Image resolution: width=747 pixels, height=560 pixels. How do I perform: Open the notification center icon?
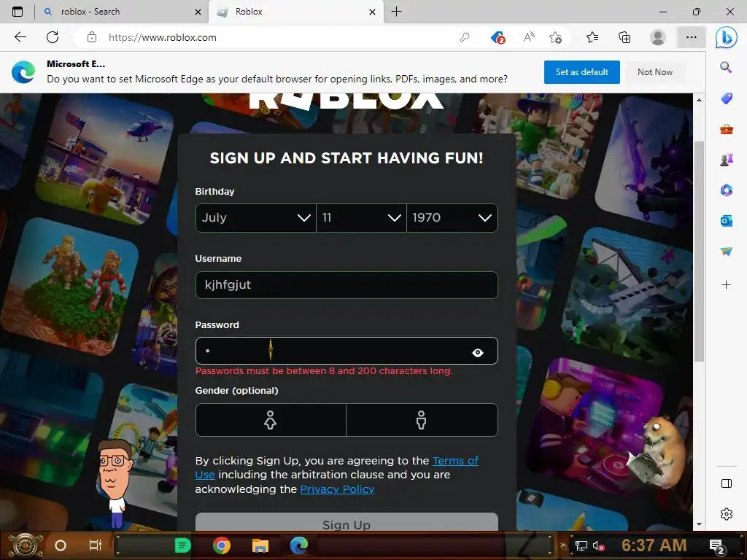pyautogui.click(x=718, y=547)
